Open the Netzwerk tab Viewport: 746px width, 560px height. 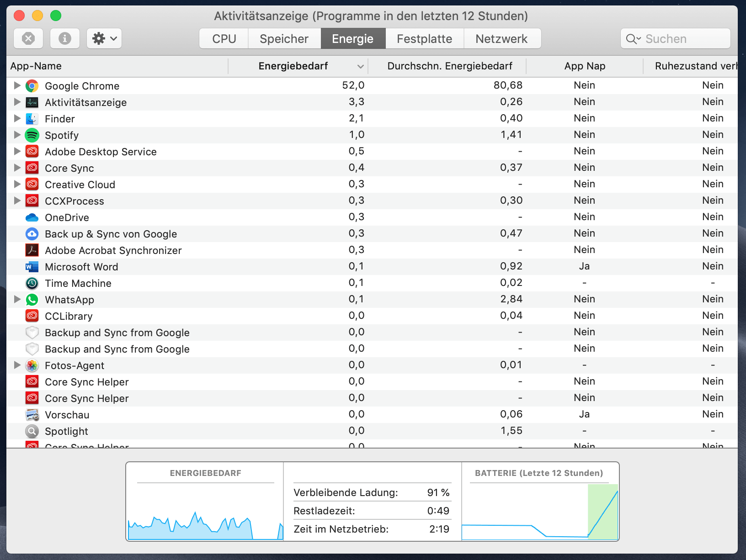[502, 39]
